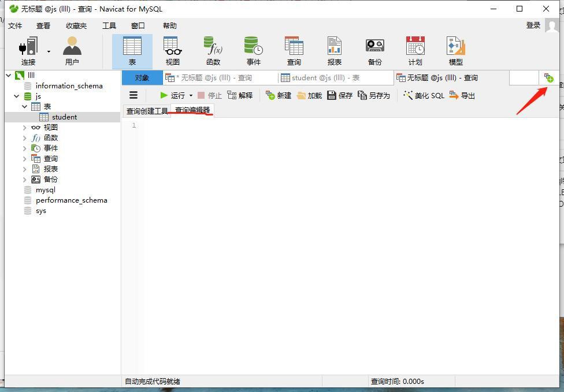Open the 计划 (Schedule) toolbar icon

[x=415, y=51]
